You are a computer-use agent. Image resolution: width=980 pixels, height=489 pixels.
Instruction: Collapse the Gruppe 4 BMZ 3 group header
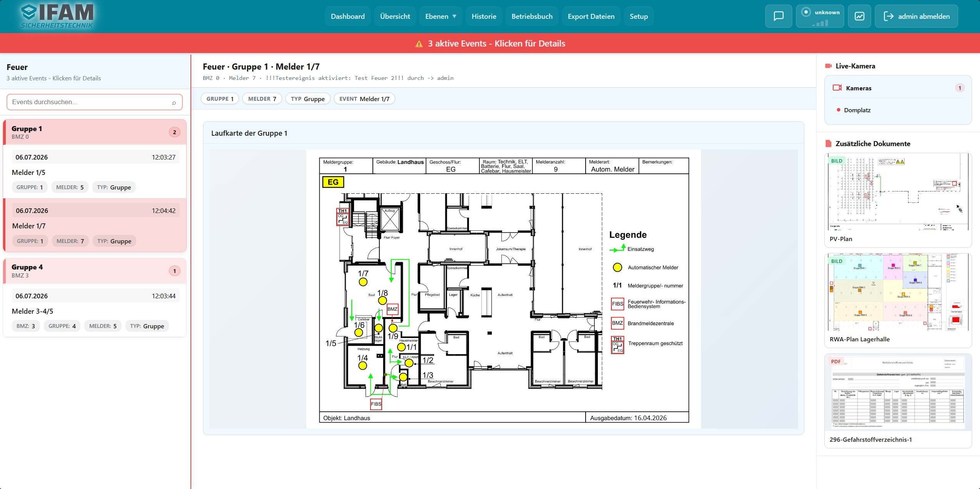[95, 271]
